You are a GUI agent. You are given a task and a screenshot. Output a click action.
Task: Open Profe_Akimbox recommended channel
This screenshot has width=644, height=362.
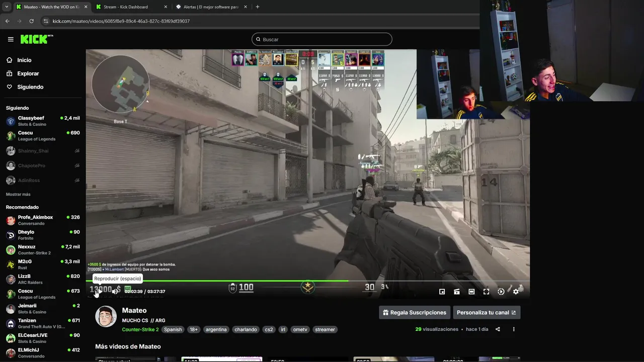[43, 220]
